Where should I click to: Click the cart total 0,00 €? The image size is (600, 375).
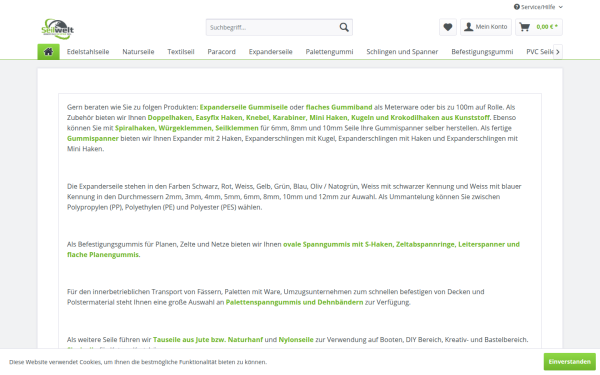547,27
